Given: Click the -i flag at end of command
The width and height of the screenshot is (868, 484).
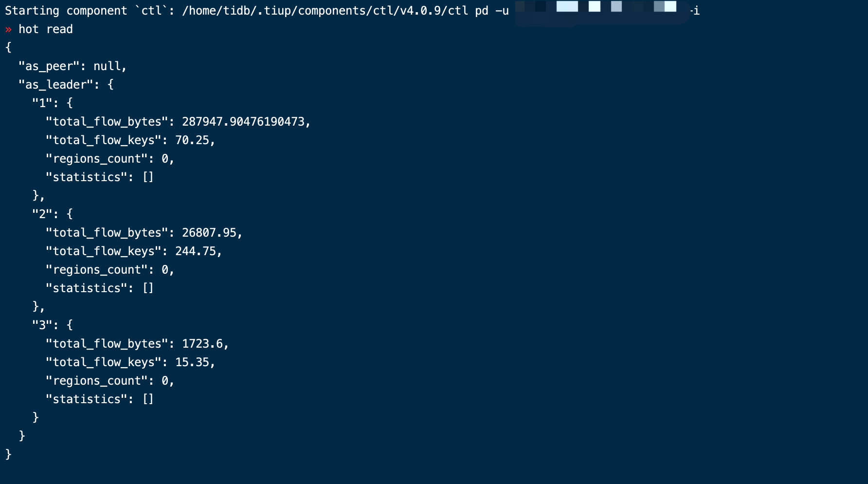Looking at the screenshot, I should click(695, 11).
